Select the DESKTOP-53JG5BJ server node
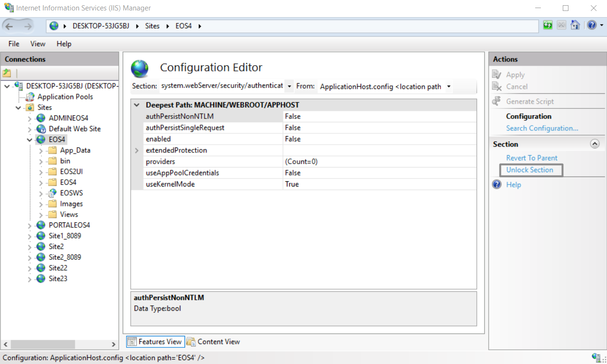 click(x=71, y=86)
